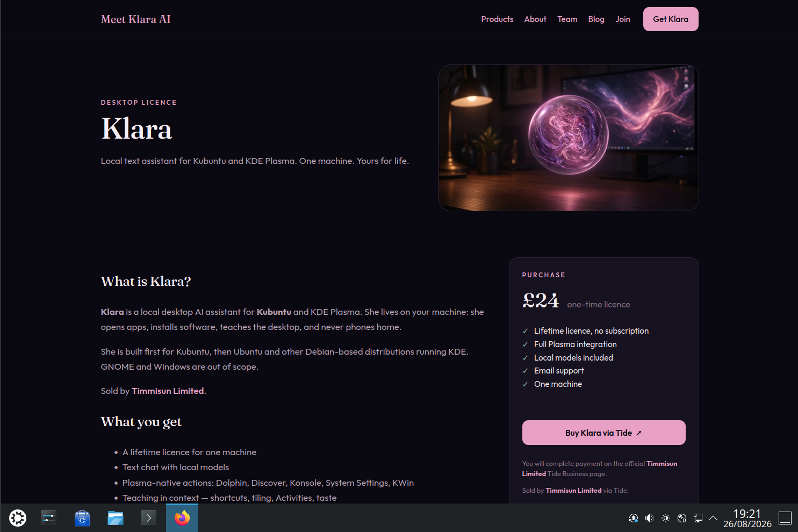Screen dimensions: 798x532
Task: Expand hidden system tray icons arrow
Action: [713, 518]
